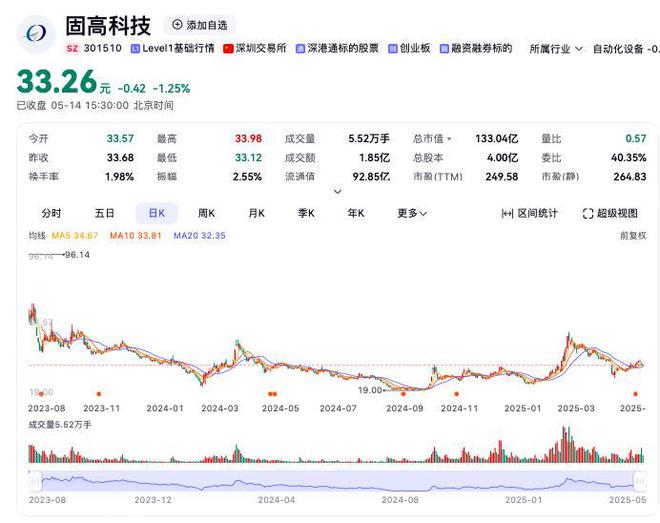Image resolution: width=660 pixels, height=523 pixels.
Task: Expand the 所属行业 dropdown
Action: [556, 49]
